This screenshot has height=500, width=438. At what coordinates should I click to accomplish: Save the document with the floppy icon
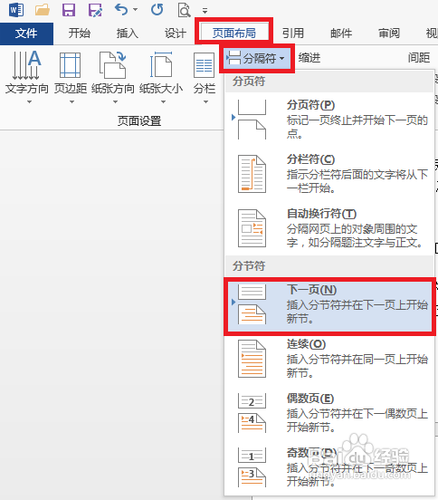coord(69,9)
